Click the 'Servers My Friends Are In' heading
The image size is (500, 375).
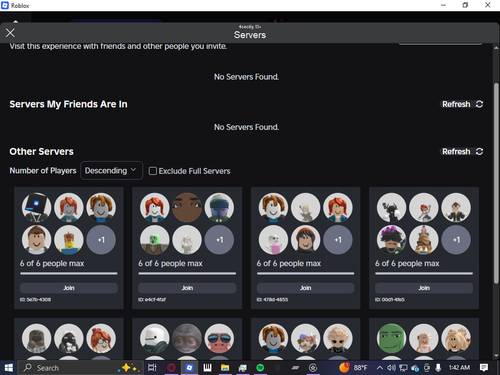coord(68,104)
